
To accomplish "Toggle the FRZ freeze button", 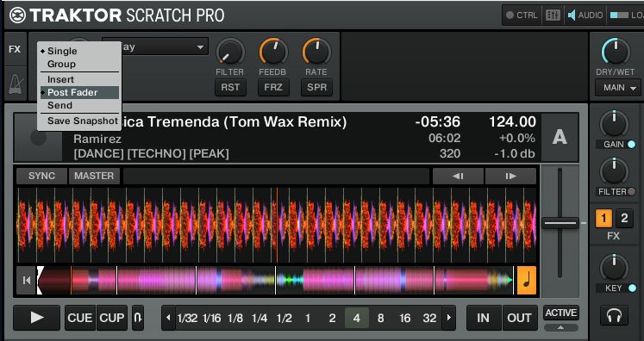I will (x=273, y=88).
